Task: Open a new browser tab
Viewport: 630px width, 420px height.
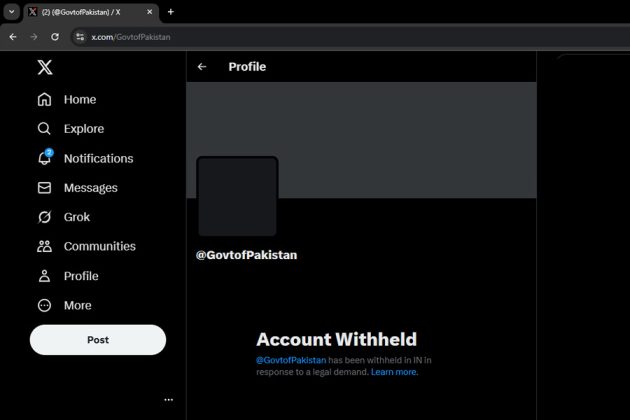Action: 170,12
